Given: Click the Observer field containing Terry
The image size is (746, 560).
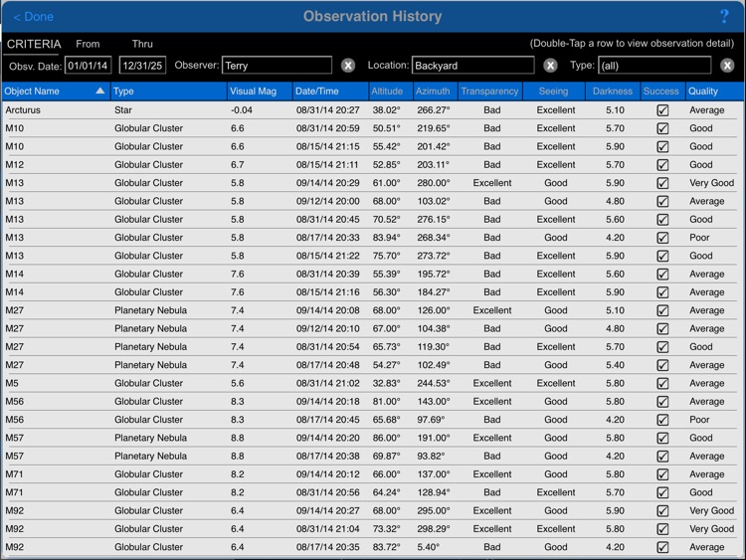Looking at the screenshot, I should point(277,66).
